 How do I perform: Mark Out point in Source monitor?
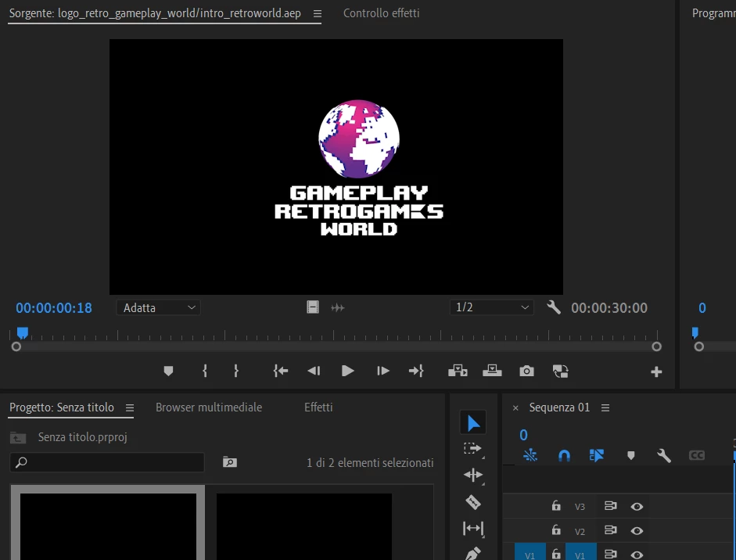coord(236,372)
